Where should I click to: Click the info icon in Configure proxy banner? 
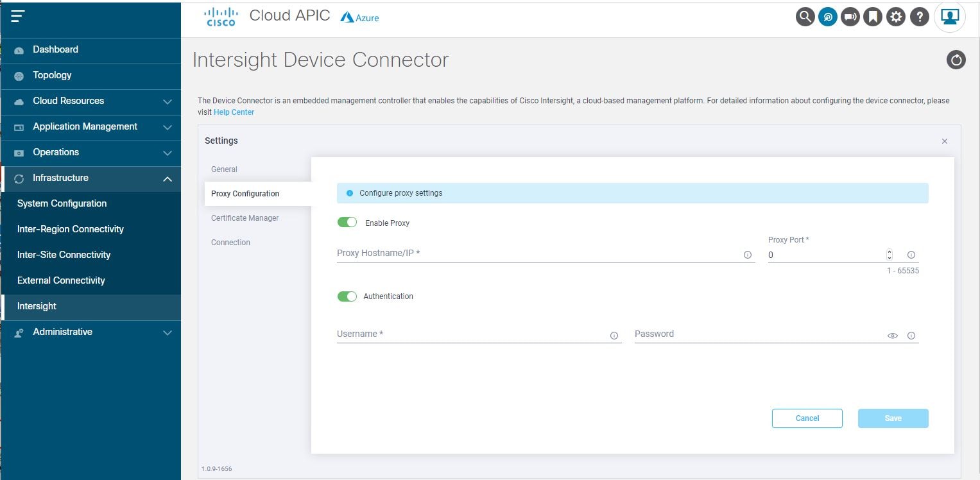click(x=350, y=193)
